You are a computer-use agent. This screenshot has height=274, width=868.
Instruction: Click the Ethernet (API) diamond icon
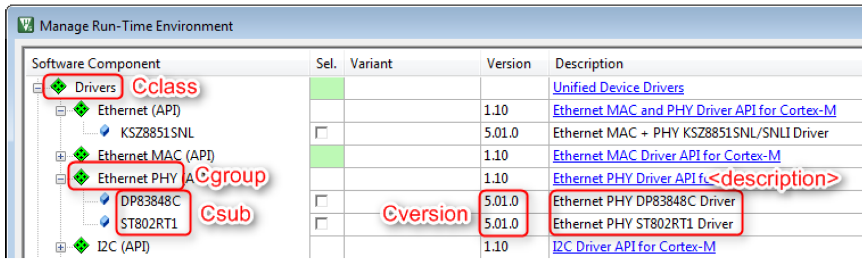coord(81,110)
